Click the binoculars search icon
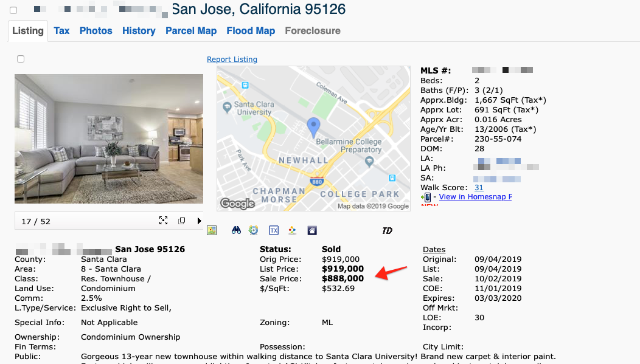640x364 pixels. [236, 230]
